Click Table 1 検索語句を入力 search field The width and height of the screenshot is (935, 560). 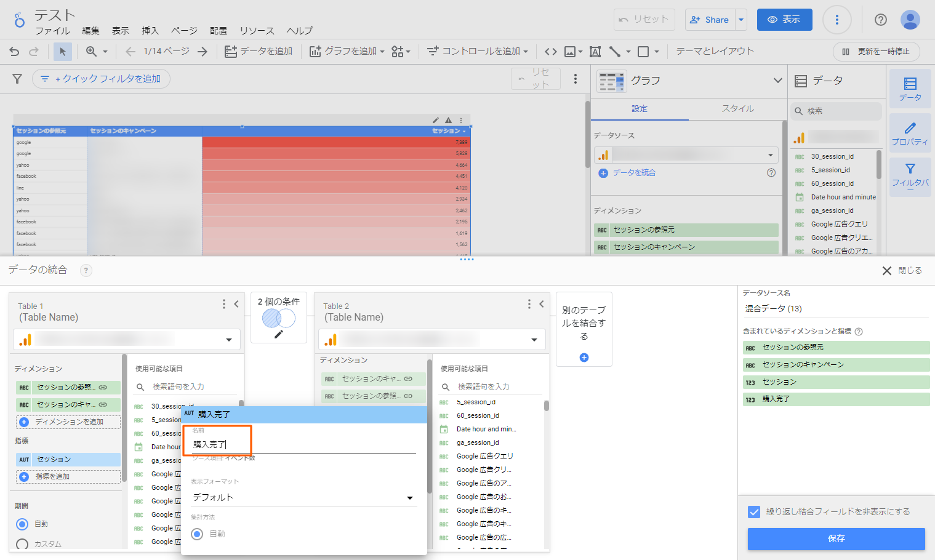(x=187, y=387)
